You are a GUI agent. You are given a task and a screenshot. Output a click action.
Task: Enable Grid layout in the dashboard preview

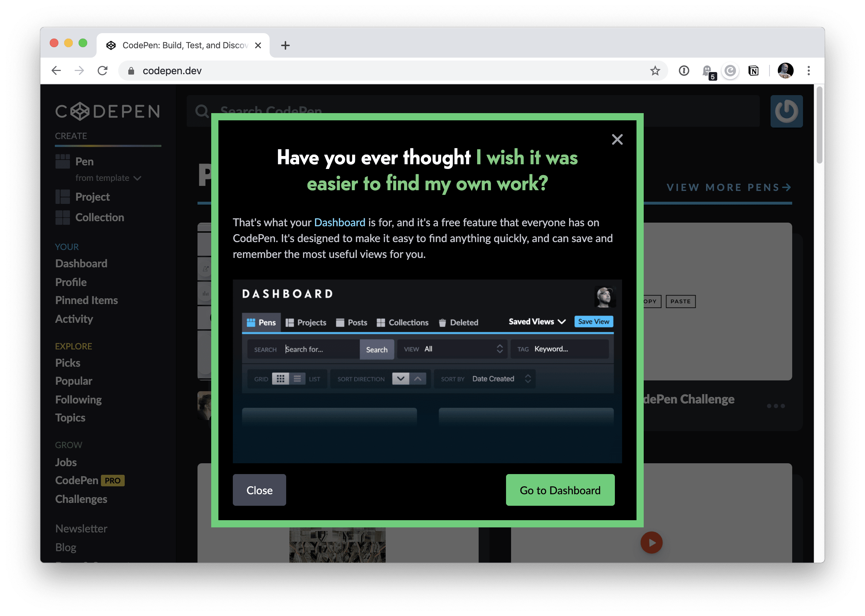281,378
